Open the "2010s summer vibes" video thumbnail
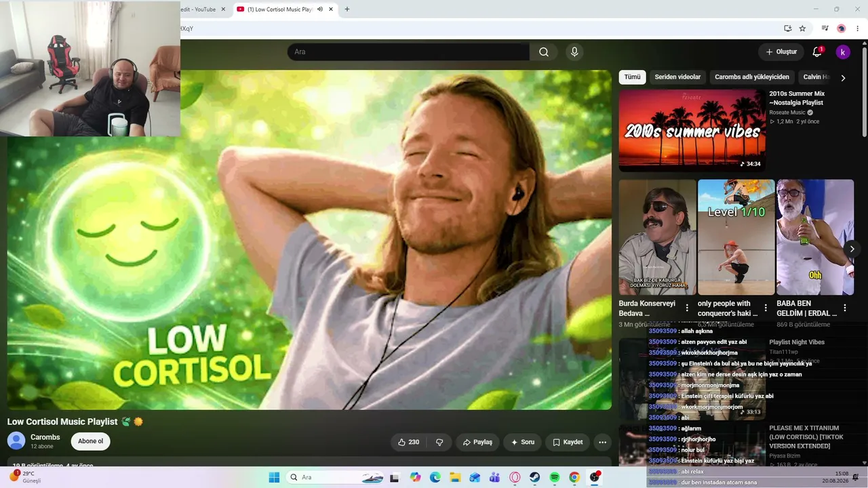Viewport: 868px width, 488px height. click(692, 131)
